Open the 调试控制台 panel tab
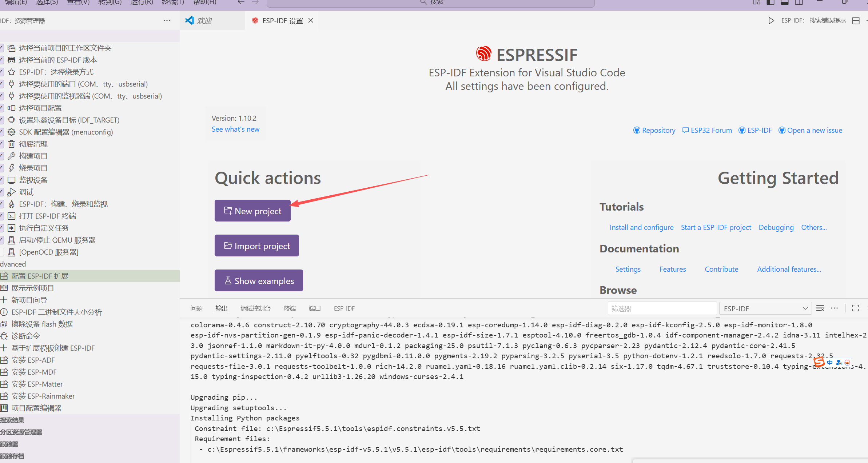 pyautogui.click(x=256, y=308)
